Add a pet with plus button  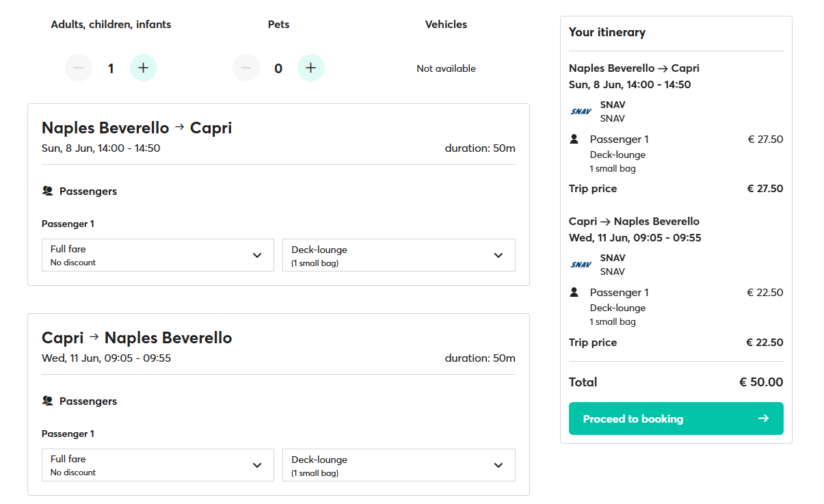311,68
